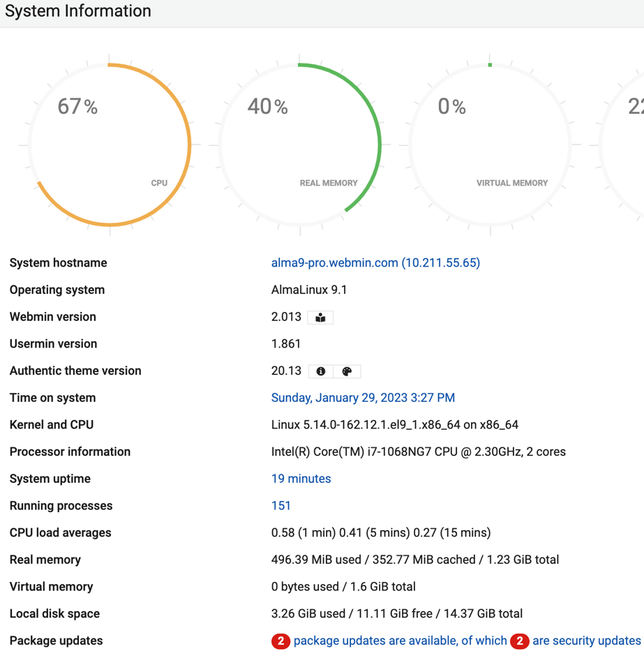Open the alma9-pro.webmin.com hostname link
Viewport: 644px width, 651px height.
(x=375, y=263)
